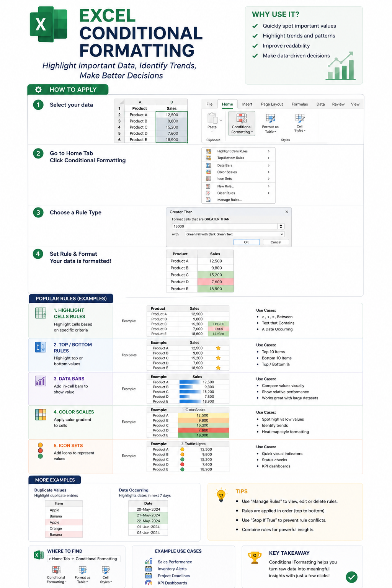The width and height of the screenshot is (392, 588).
Task: Click OK in Greater Than dialog
Action: click(x=247, y=242)
